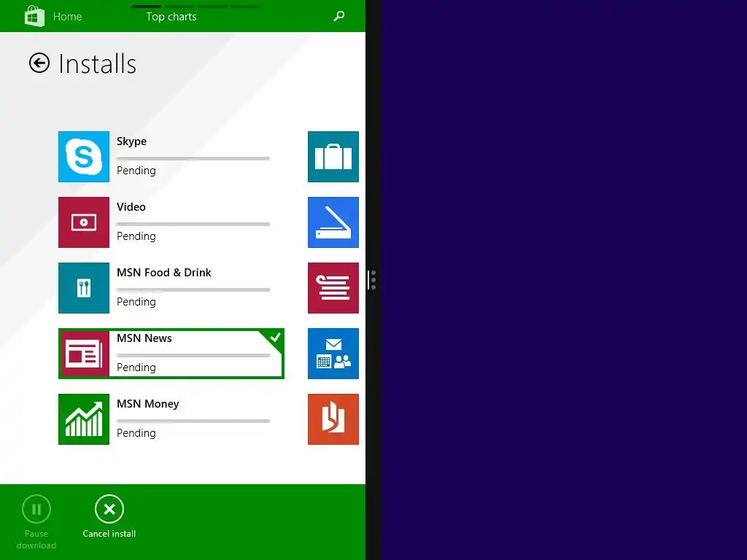The width and height of the screenshot is (747, 560).
Task: Click the MSN Food & Drink progress bar
Action: (x=193, y=289)
